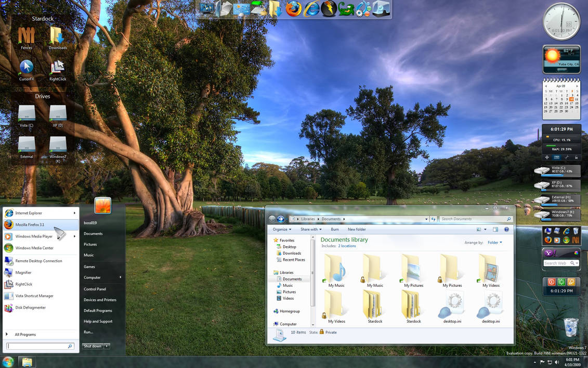Expand the address bar history dropdown
588x368 pixels.
426,219
